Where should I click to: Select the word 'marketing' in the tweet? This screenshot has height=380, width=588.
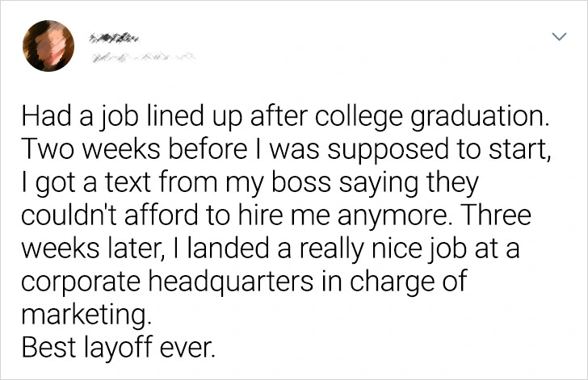(85, 315)
